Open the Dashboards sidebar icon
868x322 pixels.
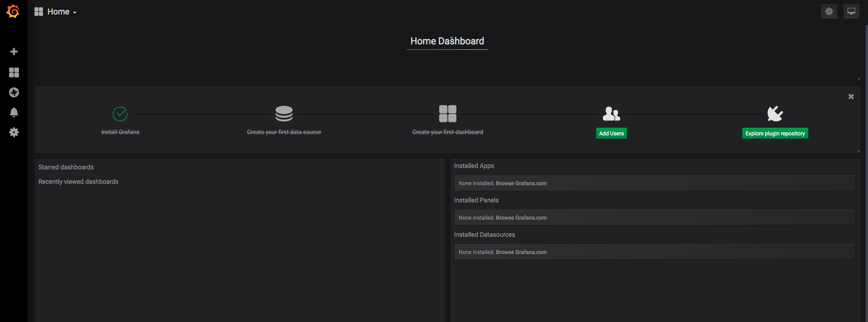pyautogui.click(x=14, y=72)
